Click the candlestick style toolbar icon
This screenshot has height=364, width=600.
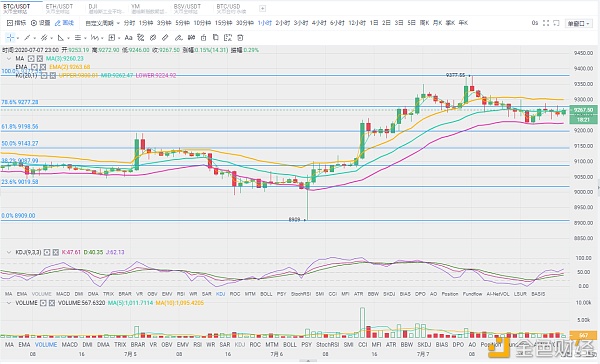pos(191,38)
